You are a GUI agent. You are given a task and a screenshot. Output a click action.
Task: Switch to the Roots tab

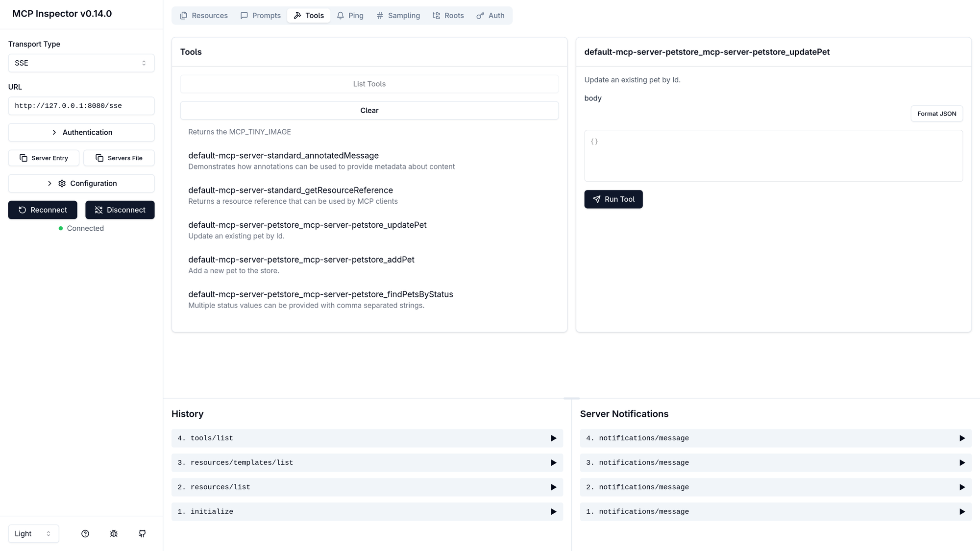click(x=448, y=16)
